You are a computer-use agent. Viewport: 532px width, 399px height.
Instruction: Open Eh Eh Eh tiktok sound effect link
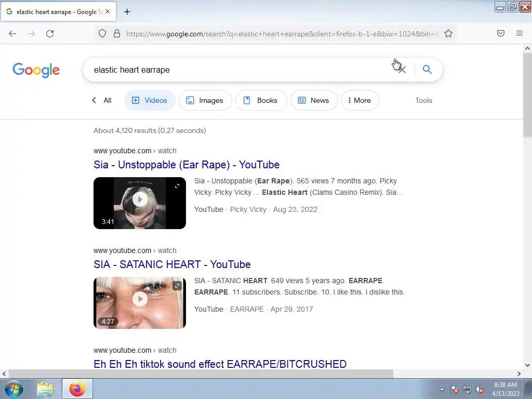point(220,364)
